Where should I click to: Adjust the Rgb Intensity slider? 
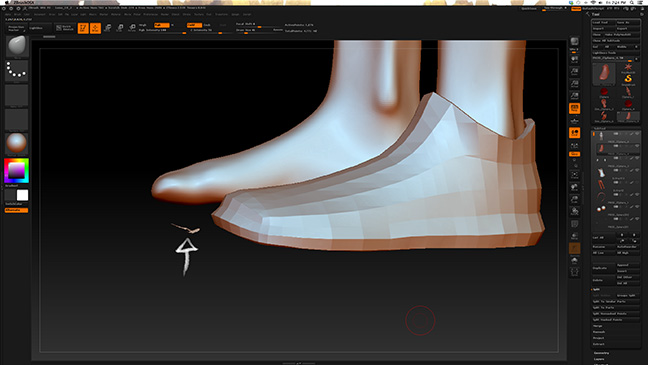click(x=162, y=31)
